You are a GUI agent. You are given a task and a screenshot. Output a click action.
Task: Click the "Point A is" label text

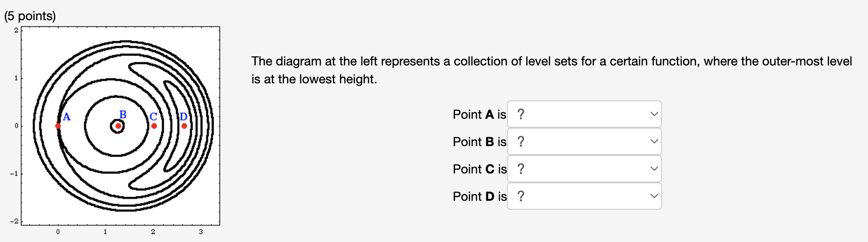pyautogui.click(x=479, y=114)
